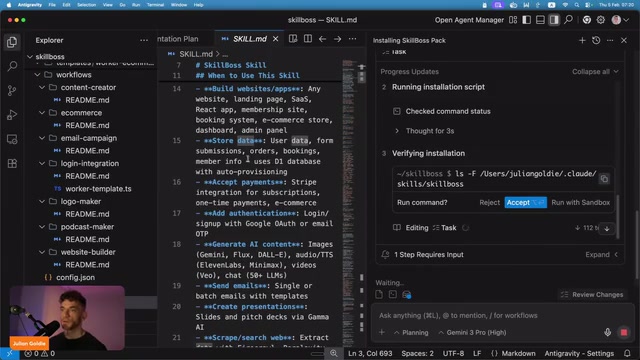Screen dimensions: 640x360
Task: Open the Explorer view in activity bar
Action: click(12, 42)
